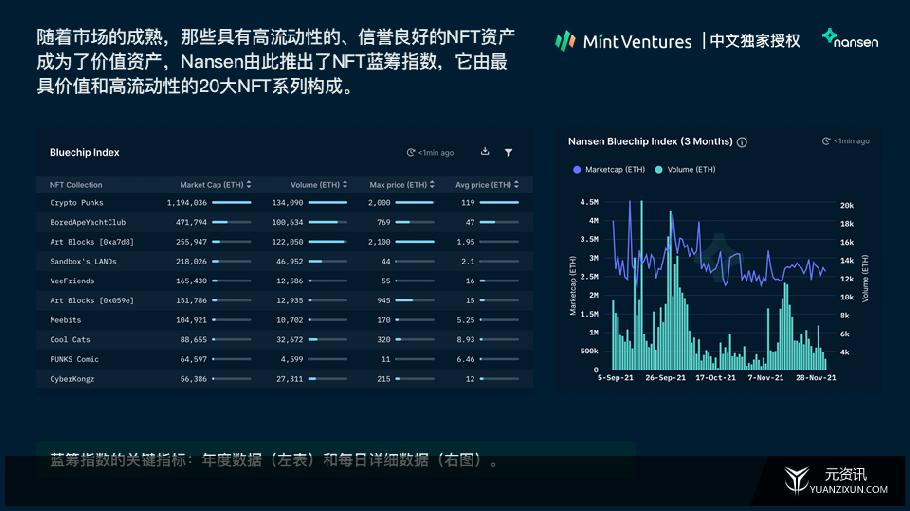Click Art Blocks volume 122,950
910x511 pixels.
(x=287, y=242)
